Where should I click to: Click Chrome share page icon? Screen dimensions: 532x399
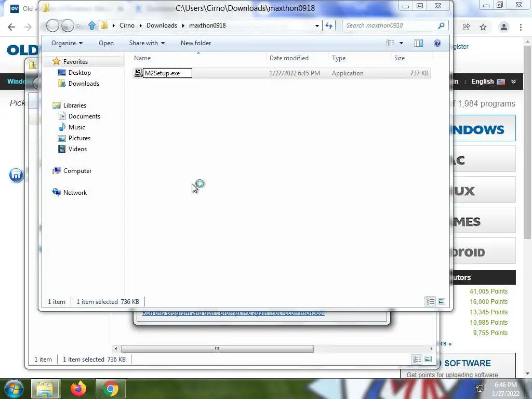point(466,27)
